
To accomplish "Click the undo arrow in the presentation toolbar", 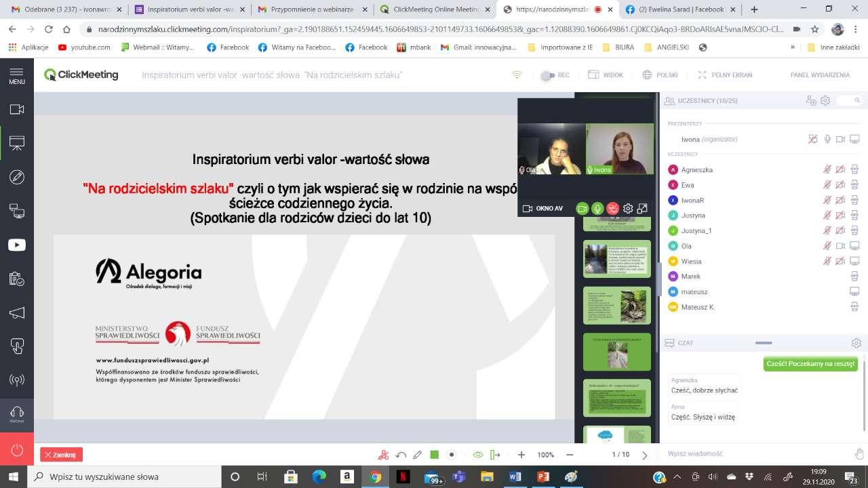I will (401, 455).
